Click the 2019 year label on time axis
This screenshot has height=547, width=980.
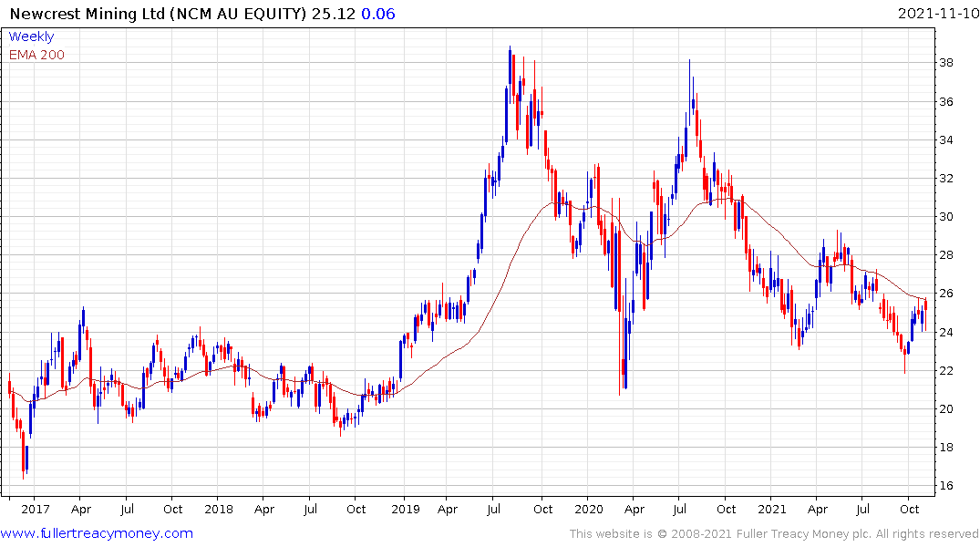[x=406, y=509]
